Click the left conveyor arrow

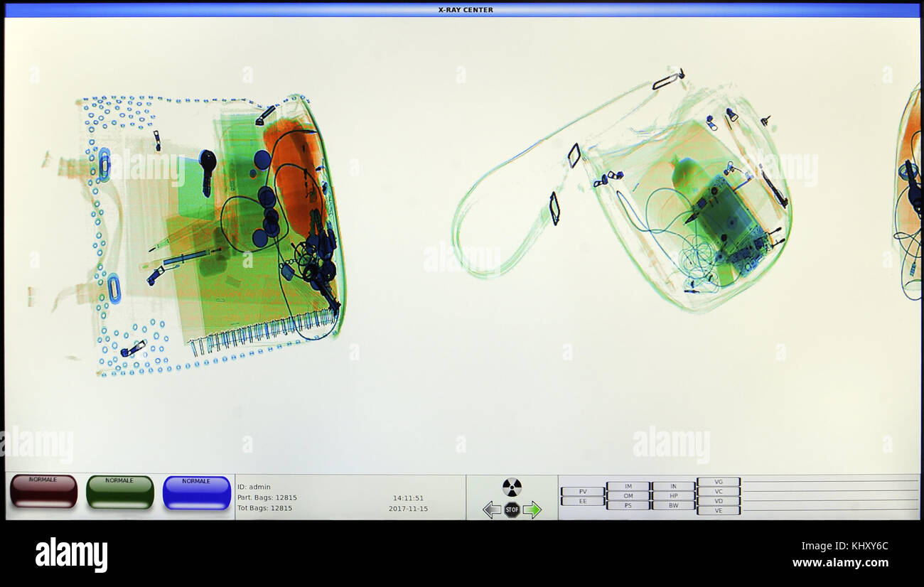coord(491,510)
